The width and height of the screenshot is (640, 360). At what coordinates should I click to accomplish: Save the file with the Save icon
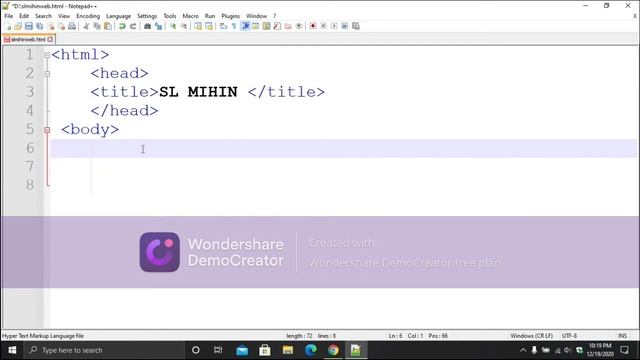(x=29, y=26)
